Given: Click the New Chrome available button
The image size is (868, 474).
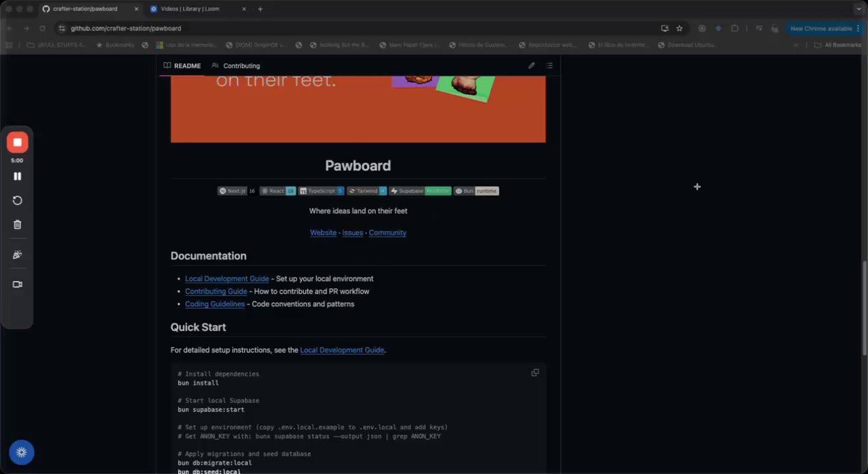Looking at the screenshot, I should [x=825, y=28].
